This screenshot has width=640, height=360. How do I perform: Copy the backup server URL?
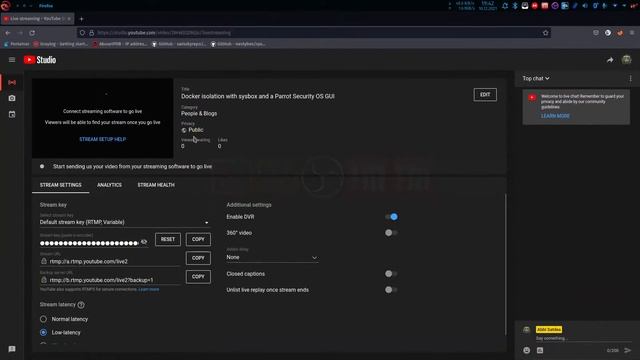198,277
